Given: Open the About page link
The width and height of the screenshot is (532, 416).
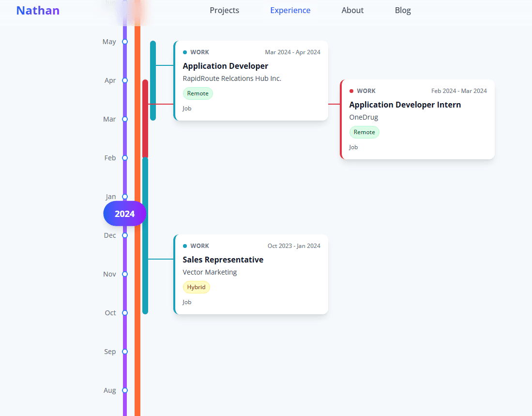Looking at the screenshot, I should 352,11.
